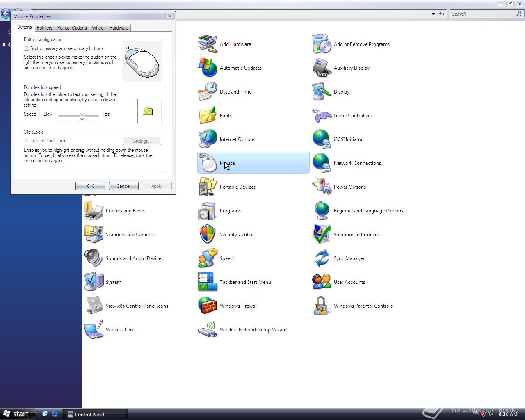Open address bar history dropdown arrow
Image resolution: width=525 pixels, height=420 pixels.
click(x=433, y=14)
